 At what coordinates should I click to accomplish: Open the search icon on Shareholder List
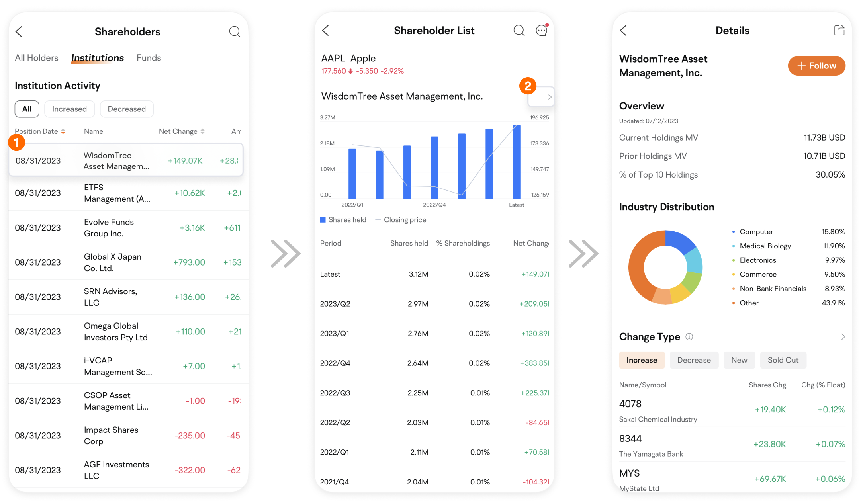[519, 30]
